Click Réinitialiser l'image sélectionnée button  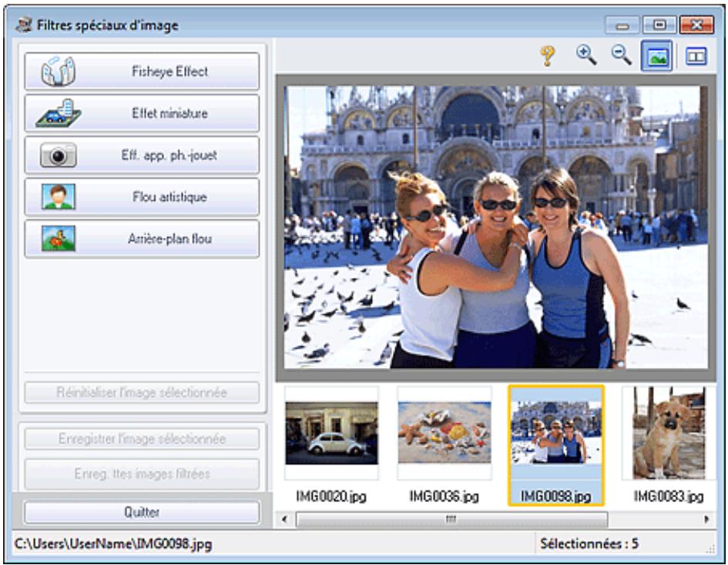pos(142,393)
